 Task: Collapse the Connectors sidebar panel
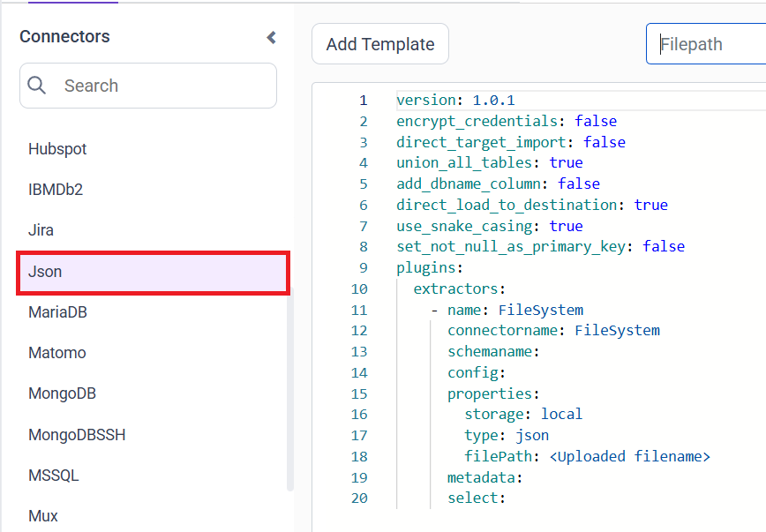click(271, 39)
